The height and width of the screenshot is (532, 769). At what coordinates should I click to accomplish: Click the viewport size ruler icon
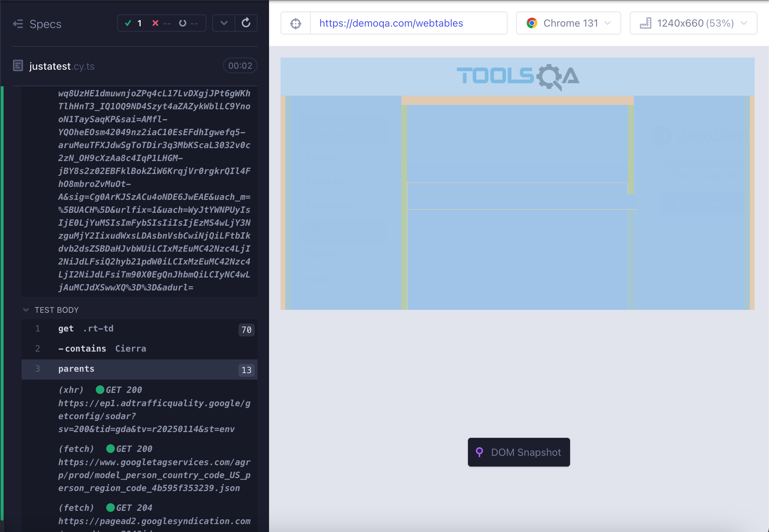[646, 23]
